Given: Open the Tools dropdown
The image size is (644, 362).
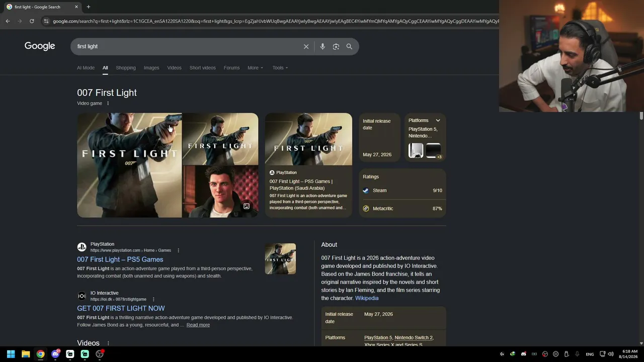Looking at the screenshot, I should 280,68.
